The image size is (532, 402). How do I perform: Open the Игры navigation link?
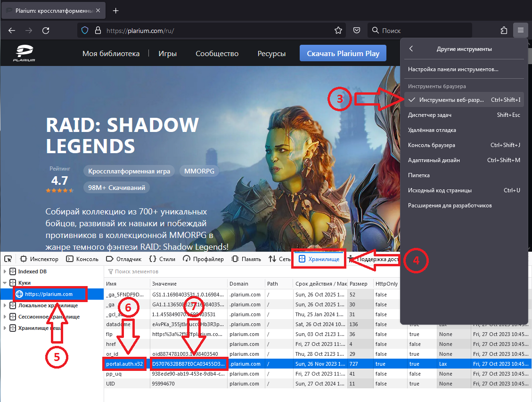pos(168,54)
